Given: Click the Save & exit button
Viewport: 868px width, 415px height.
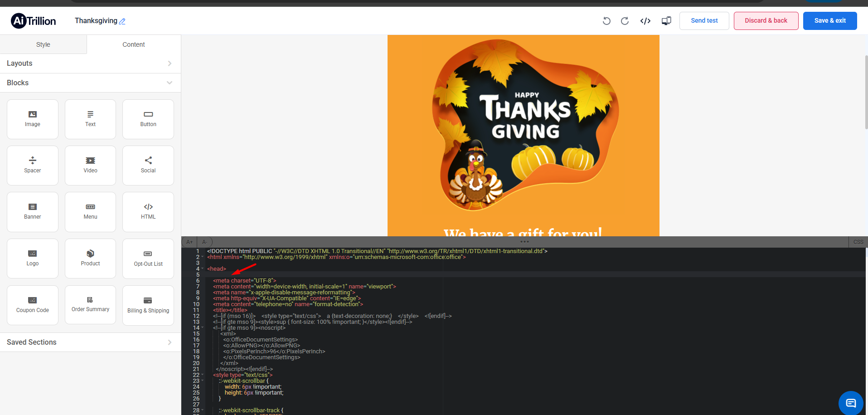Looking at the screenshot, I should coord(829,21).
